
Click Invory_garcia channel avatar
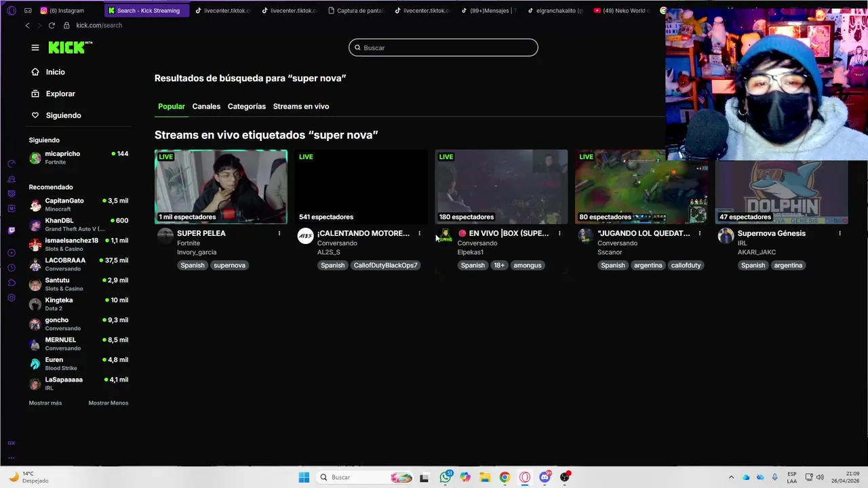click(165, 236)
